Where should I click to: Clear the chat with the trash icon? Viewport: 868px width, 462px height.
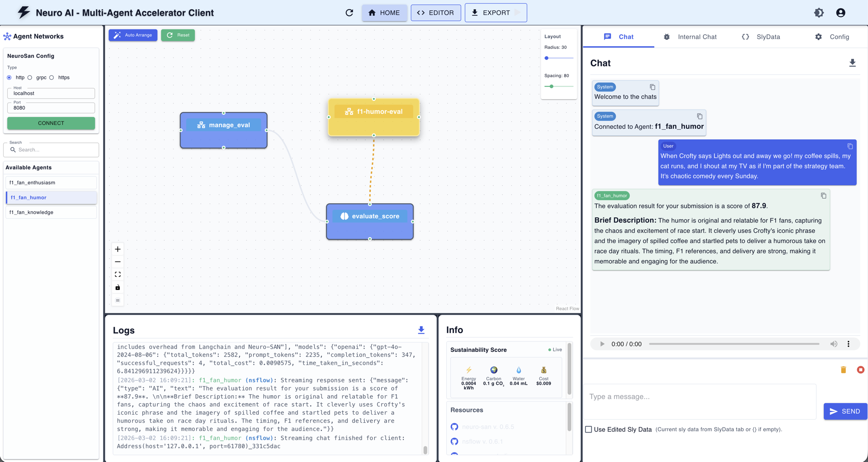pos(843,369)
